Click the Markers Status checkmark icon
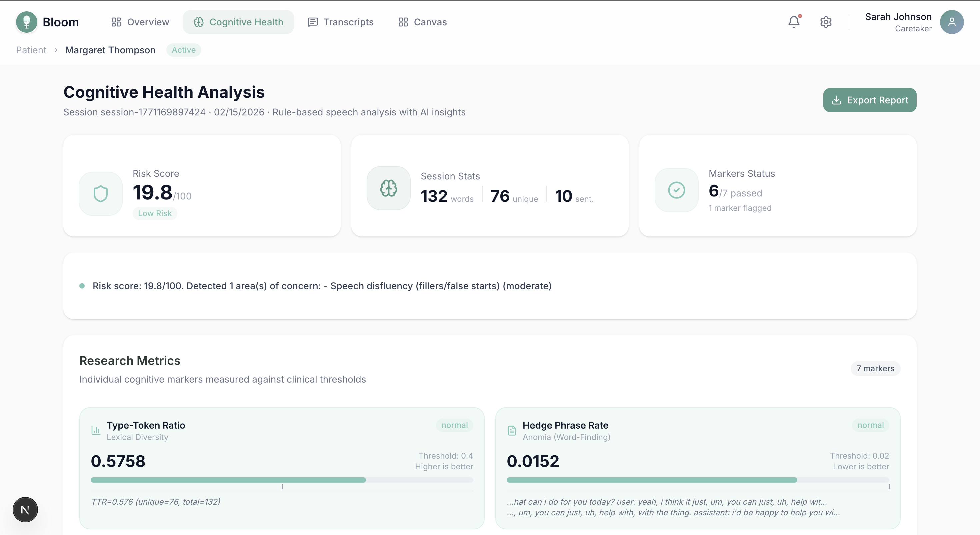This screenshot has width=980, height=535. pos(676,190)
